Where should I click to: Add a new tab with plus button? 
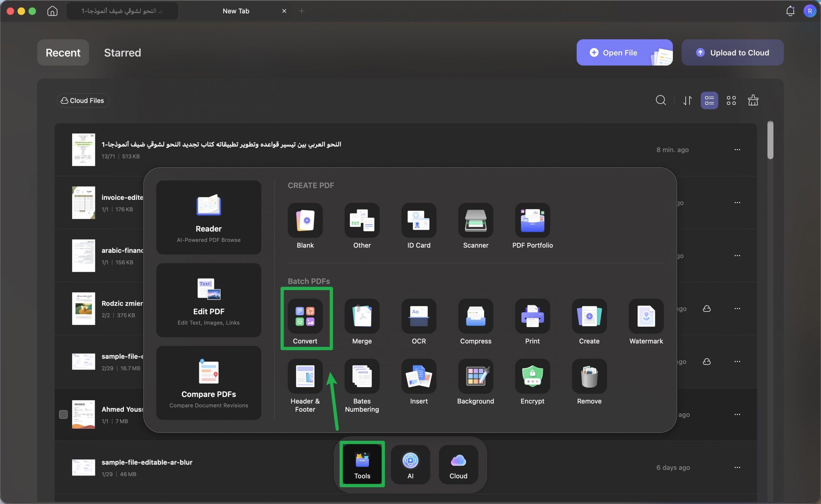(301, 11)
